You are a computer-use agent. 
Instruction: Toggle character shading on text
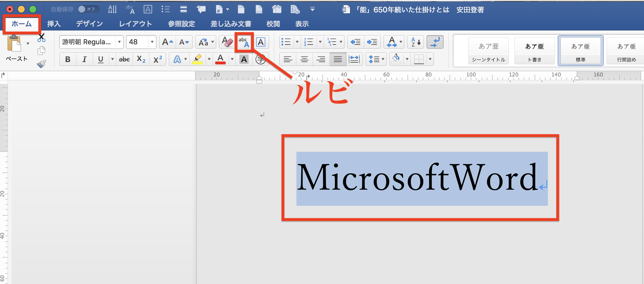pyautogui.click(x=244, y=60)
